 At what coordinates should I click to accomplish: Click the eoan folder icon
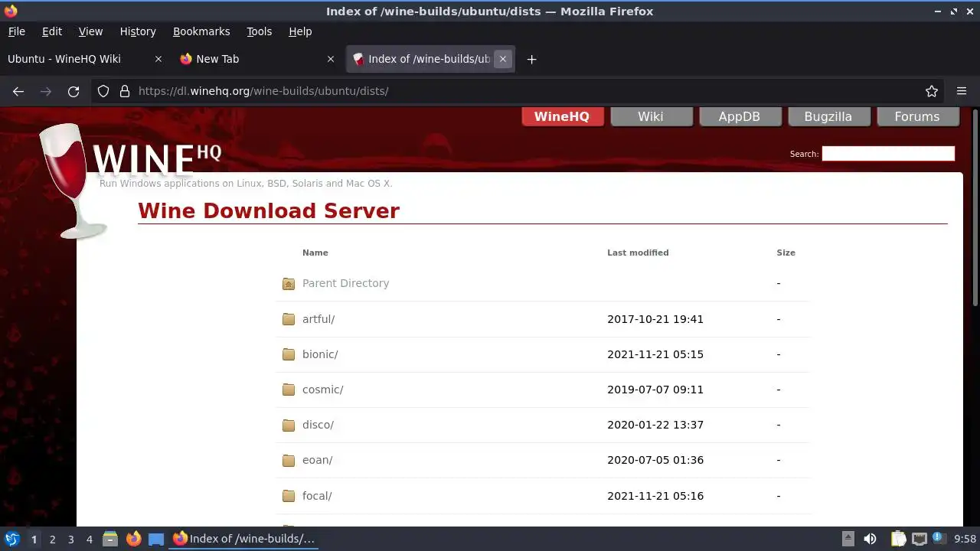point(289,460)
